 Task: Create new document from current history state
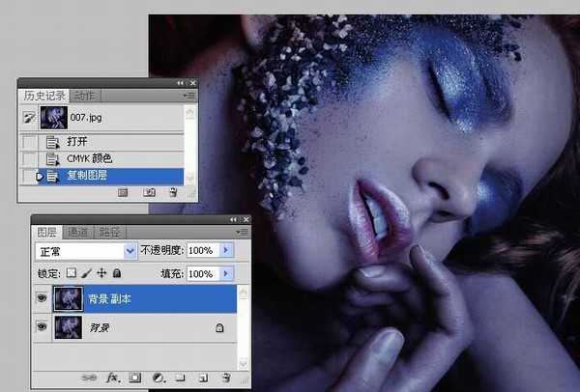point(124,192)
